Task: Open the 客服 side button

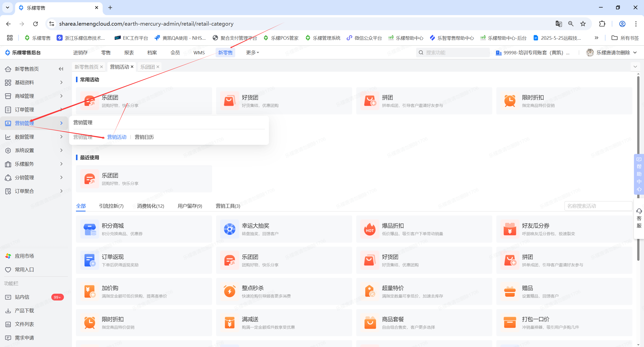Action: tap(639, 218)
